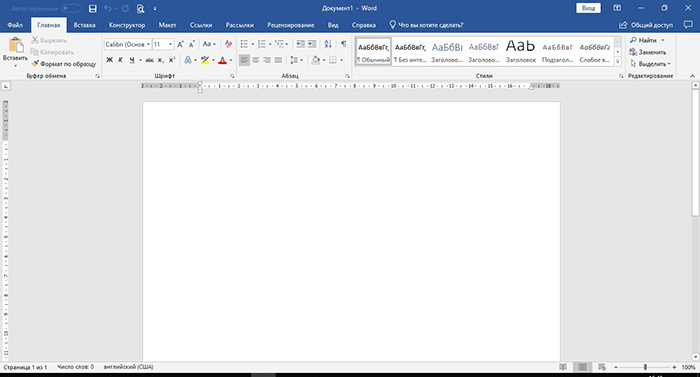The height and width of the screenshot is (377, 700).
Task: Clear all formatting eraser icon
Action: click(228, 44)
